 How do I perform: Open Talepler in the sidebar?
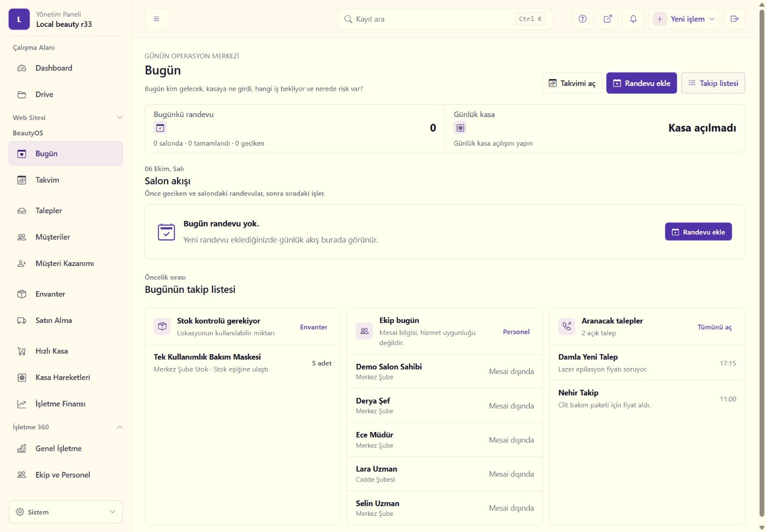click(x=66, y=211)
